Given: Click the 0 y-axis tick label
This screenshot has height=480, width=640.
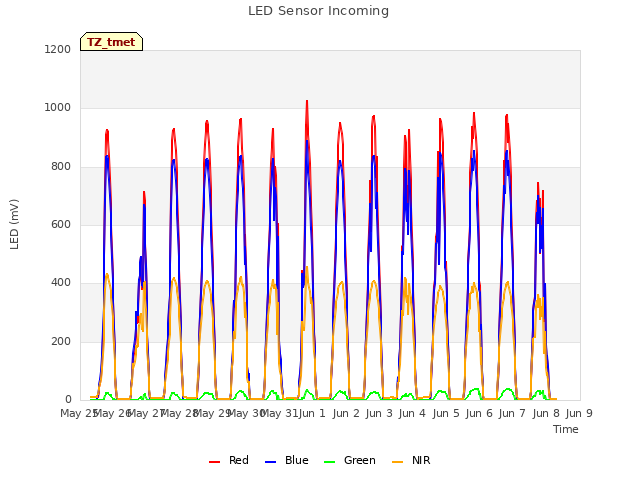Looking at the screenshot, I should (68, 400).
